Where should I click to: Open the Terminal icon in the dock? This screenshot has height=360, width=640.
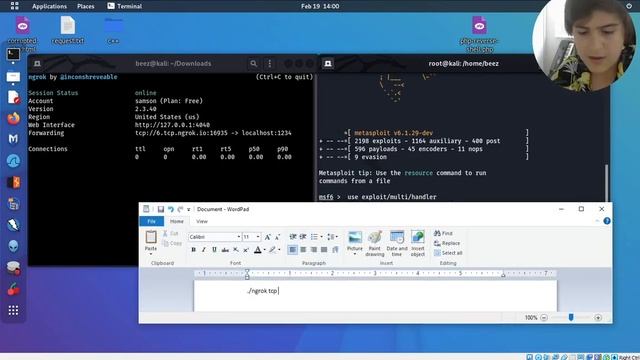13,54
